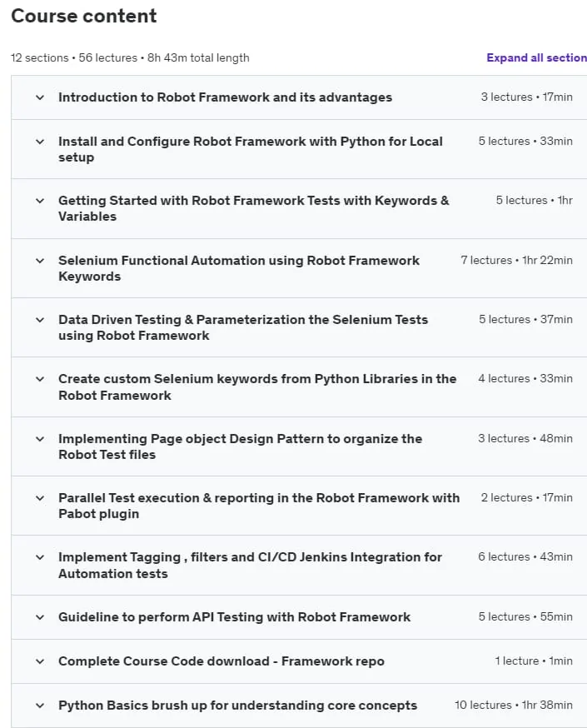The width and height of the screenshot is (587, 728).
Task: Click chevron beside Guideline to perform API Testing
Action: click(x=40, y=617)
